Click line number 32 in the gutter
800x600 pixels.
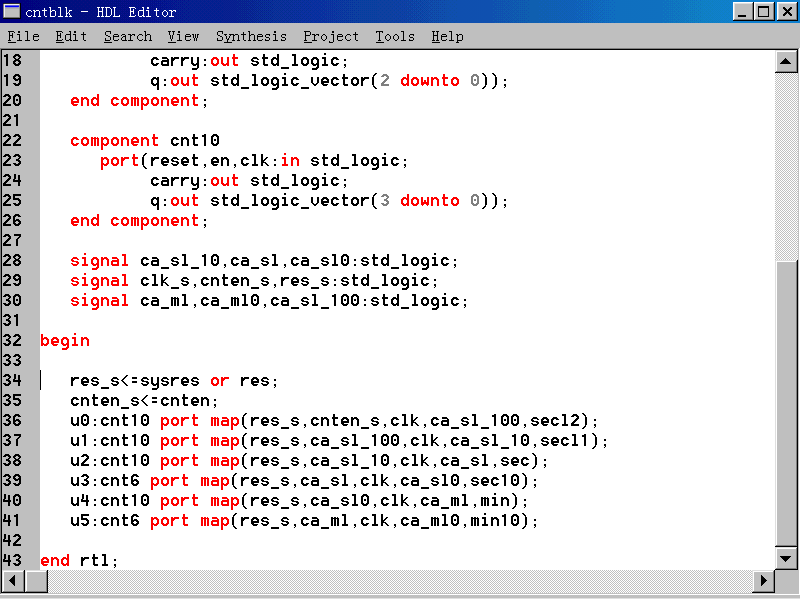pos(12,341)
